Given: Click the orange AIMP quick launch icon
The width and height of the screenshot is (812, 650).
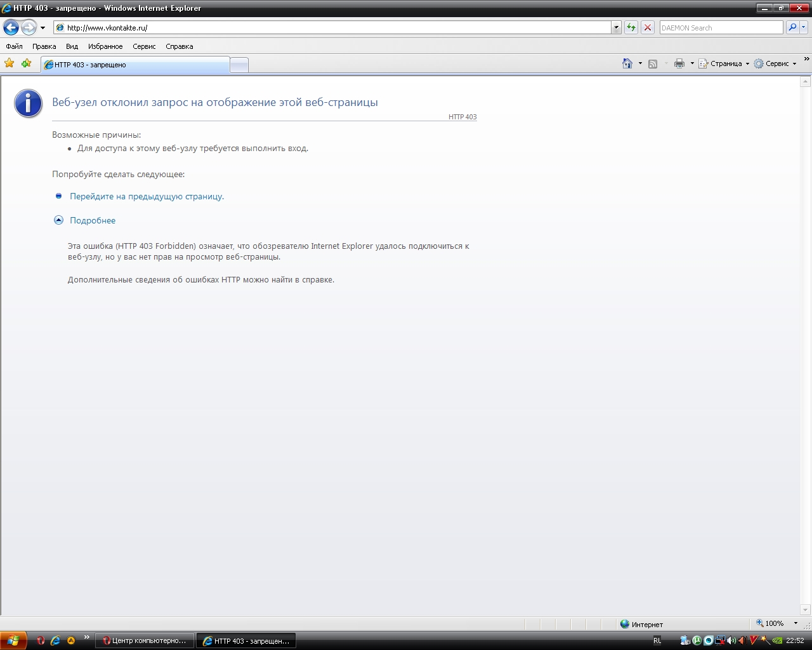Looking at the screenshot, I should click(71, 640).
